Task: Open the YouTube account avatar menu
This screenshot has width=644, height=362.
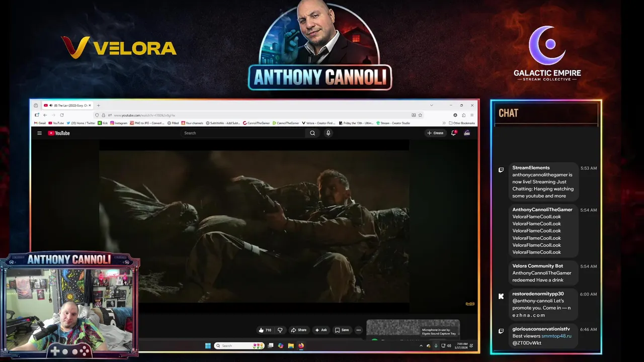Action: tap(467, 133)
